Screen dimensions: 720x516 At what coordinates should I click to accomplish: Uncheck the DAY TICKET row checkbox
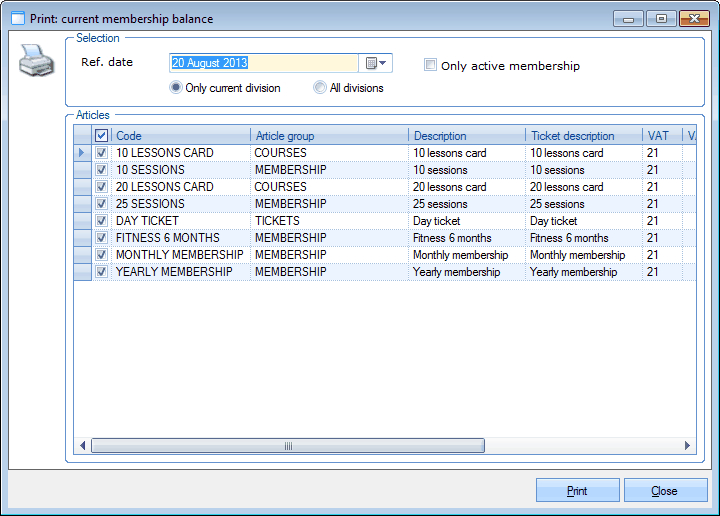point(101,221)
